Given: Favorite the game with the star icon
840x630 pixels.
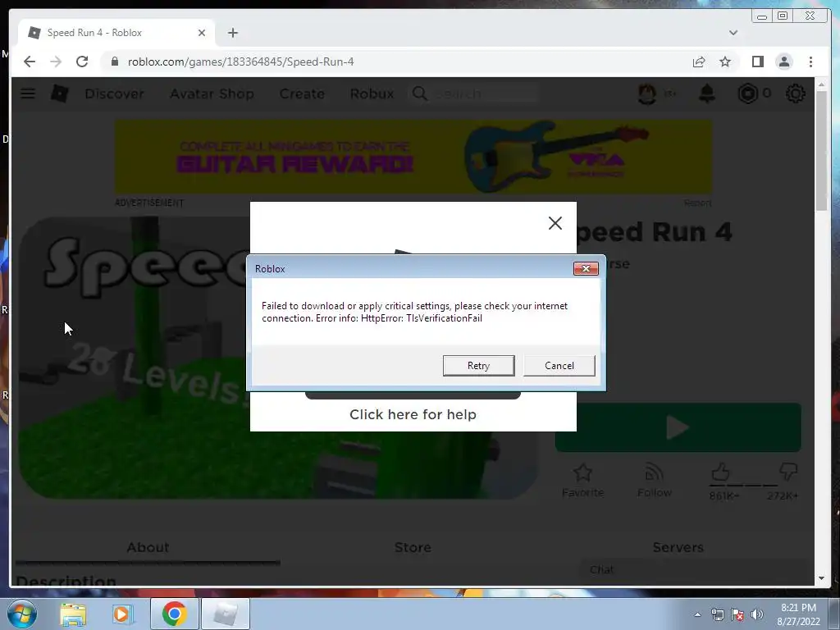Looking at the screenshot, I should tap(582, 481).
